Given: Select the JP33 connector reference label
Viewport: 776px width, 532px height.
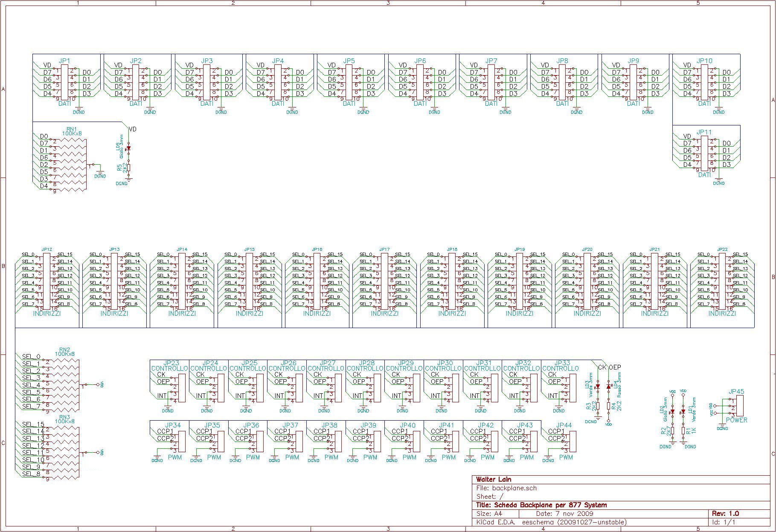Looking at the screenshot, I should [x=562, y=363].
